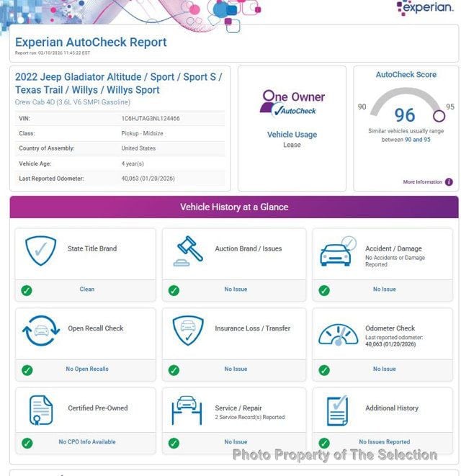The image size is (461, 476).
Task: Click the No Issues Reported link
Action: click(x=384, y=442)
